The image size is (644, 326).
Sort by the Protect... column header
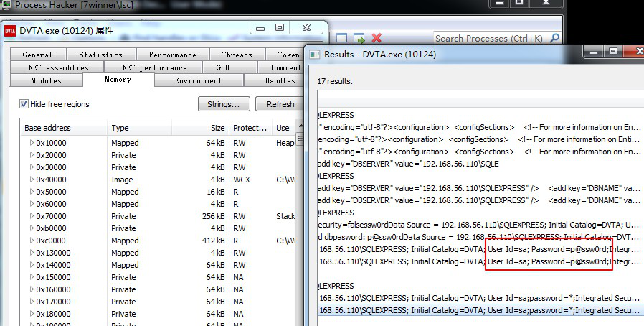pyautogui.click(x=250, y=128)
